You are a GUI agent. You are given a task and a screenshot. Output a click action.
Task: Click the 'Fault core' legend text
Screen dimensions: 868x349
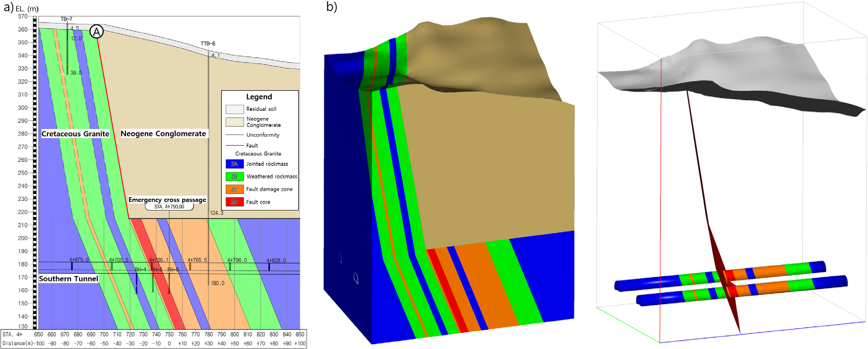[x=258, y=202]
